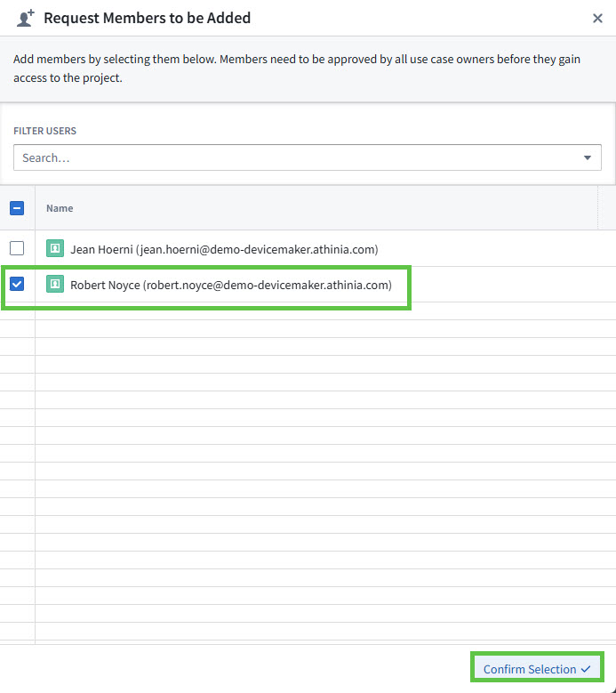The width and height of the screenshot is (616, 693).
Task: Click Jean Hoerni's green user icon
Action: coord(55,249)
